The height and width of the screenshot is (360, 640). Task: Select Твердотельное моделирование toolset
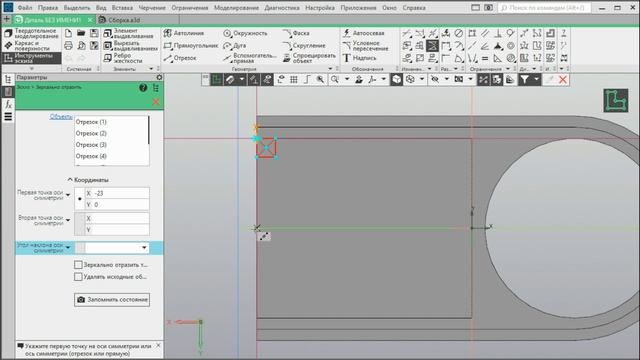[31, 33]
